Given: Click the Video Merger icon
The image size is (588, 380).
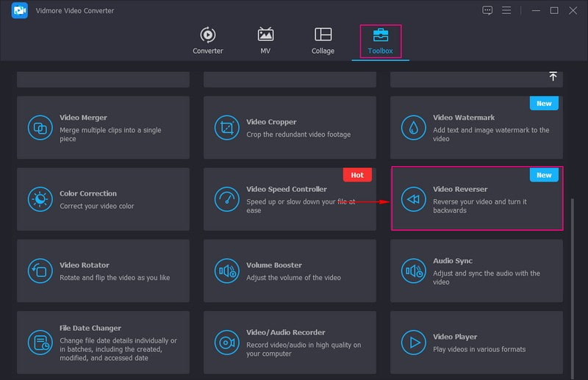Looking at the screenshot, I should (x=40, y=128).
